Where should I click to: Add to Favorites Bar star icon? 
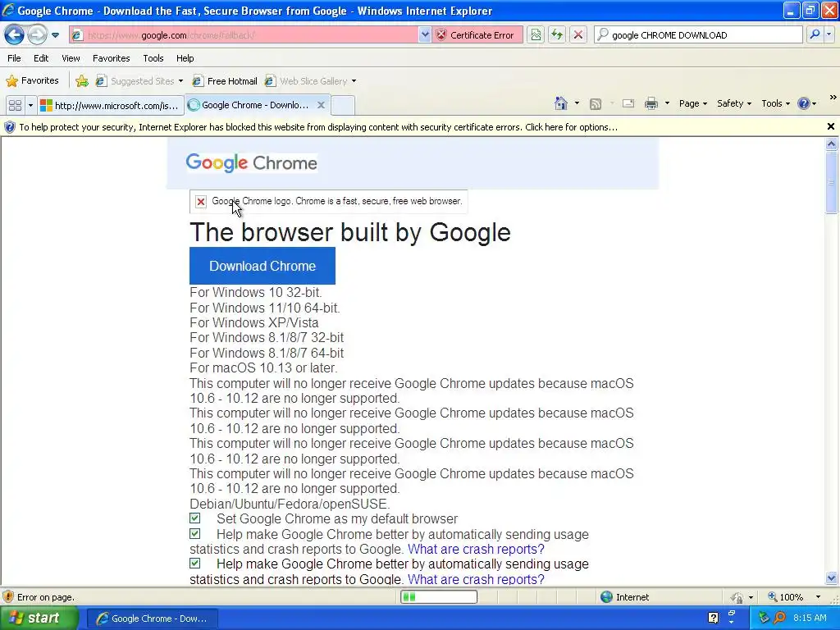pyautogui.click(x=82, y=81)
